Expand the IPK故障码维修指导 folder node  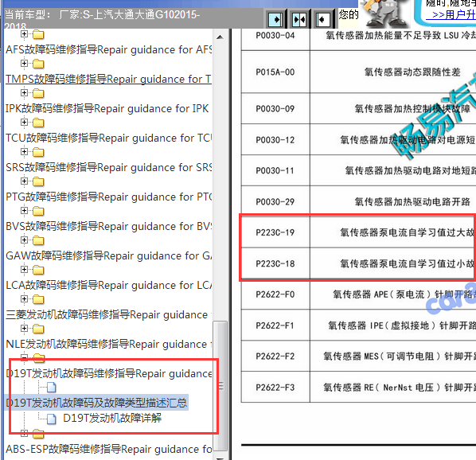pyautogui.click(x=25, y=92)
